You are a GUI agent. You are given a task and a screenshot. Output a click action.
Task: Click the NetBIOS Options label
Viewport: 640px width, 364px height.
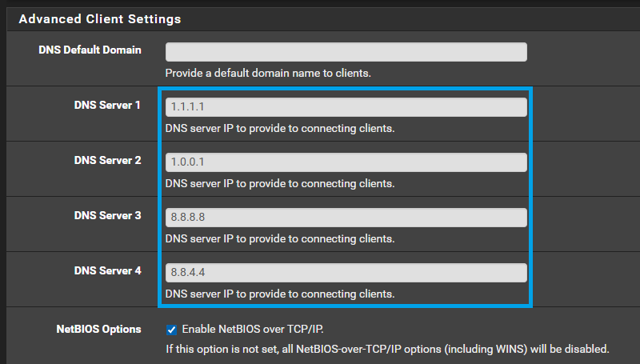click(98, 329)
